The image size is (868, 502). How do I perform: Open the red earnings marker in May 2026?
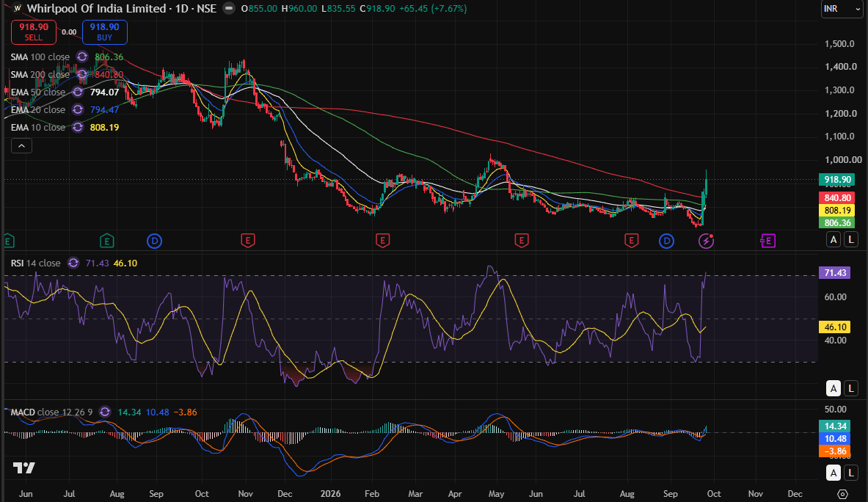point(522,241)
